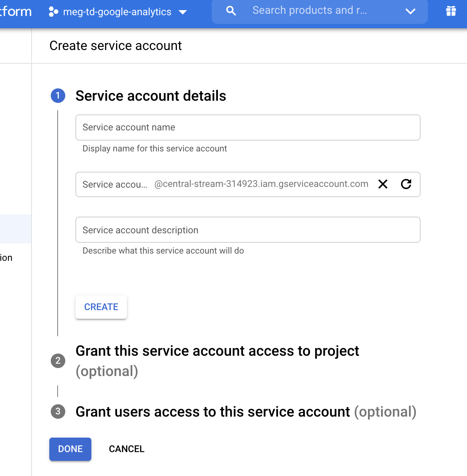Click the step 3 number circle
Image resolution: width=467 pixels, height=476 pixels.
pyautogui.click(x=58, y=412)
